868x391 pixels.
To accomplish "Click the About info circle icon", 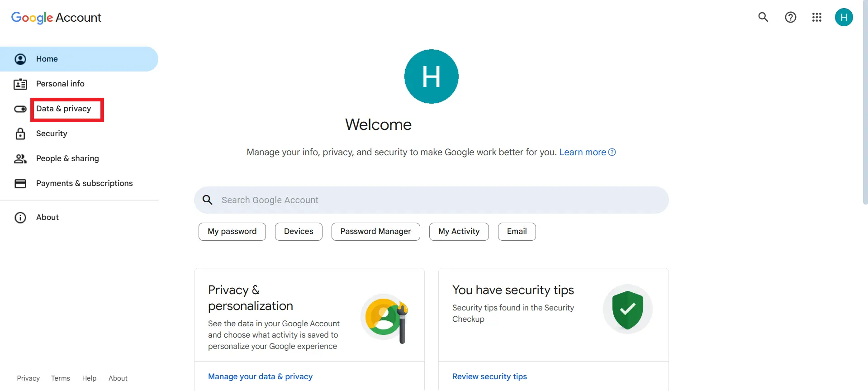I will [20, 218].
